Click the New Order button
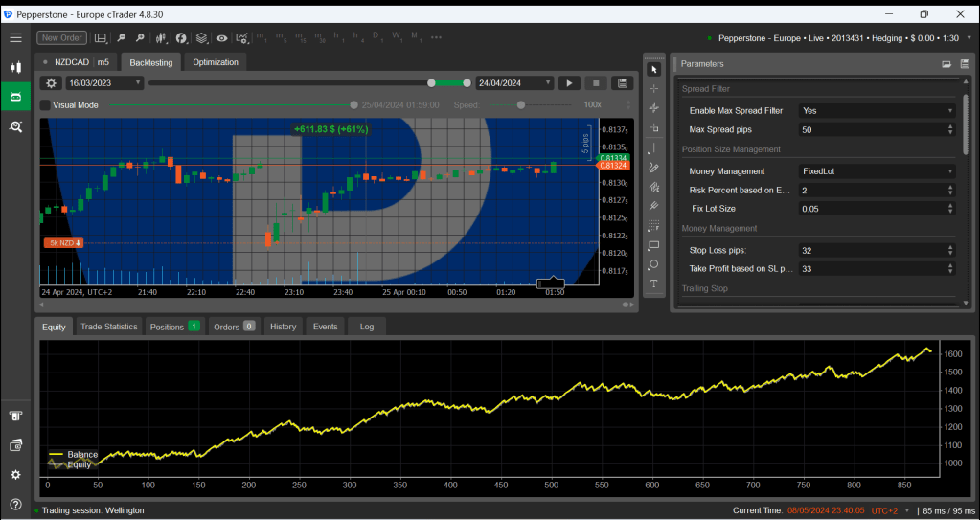This screenshot has height=520, width=980. [x=60, y=37]
